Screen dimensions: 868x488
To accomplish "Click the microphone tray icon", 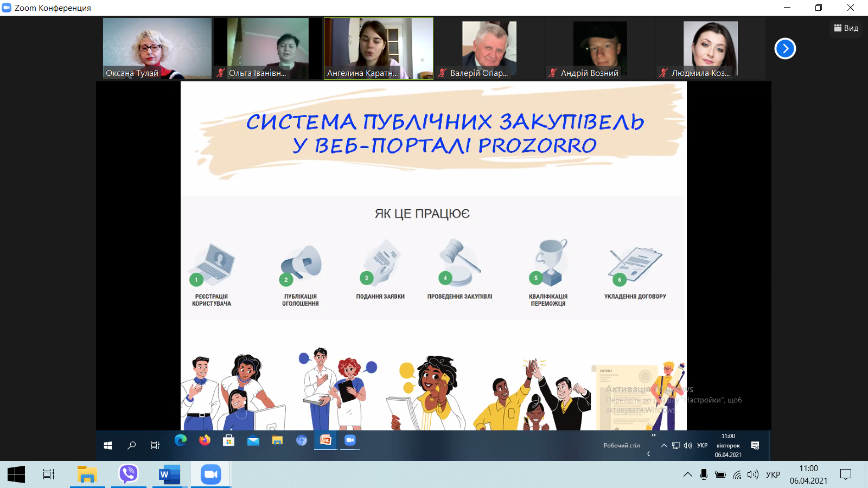I will (704, 474).
